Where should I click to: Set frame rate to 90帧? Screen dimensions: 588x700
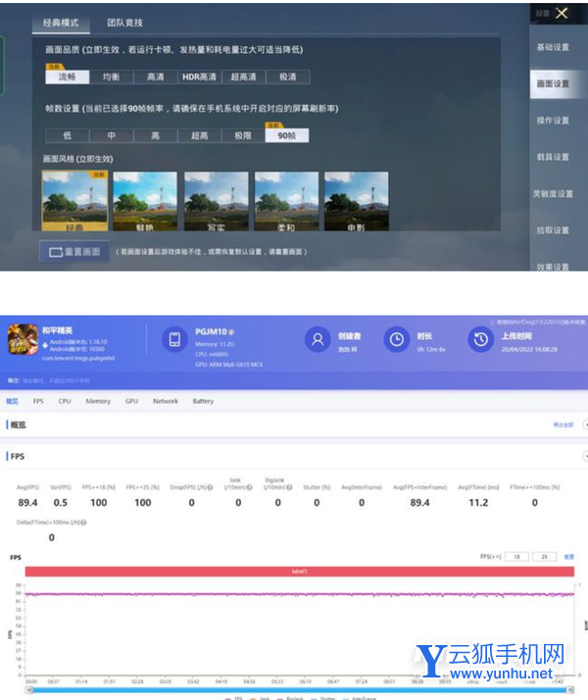tap(287, 135)
